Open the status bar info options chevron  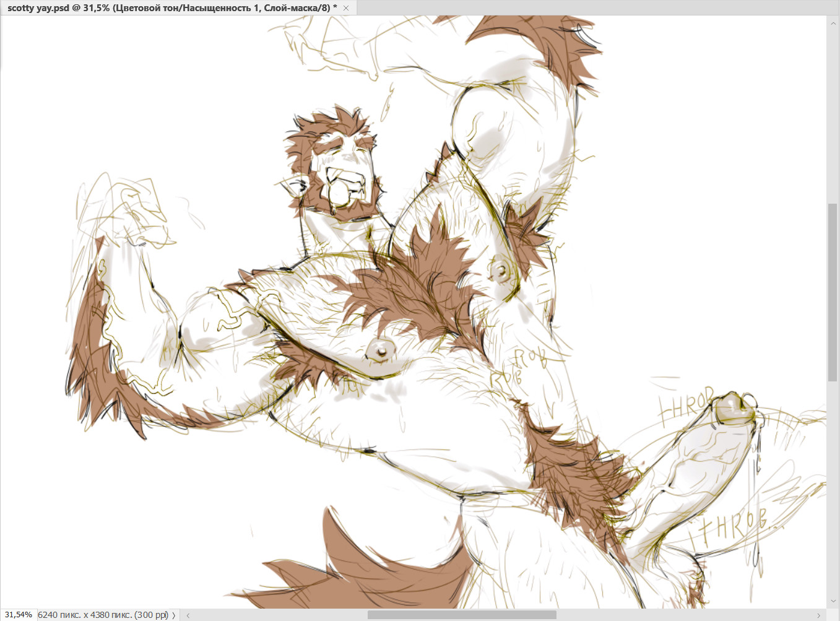pos(174,615)
